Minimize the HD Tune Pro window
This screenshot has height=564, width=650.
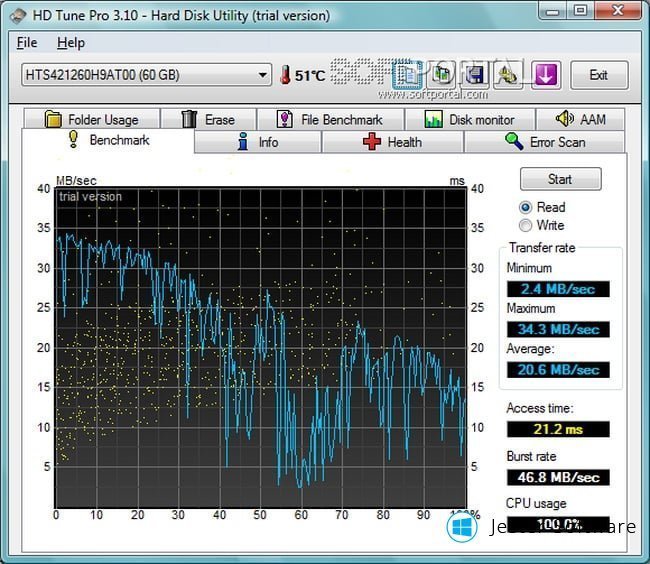coord(553,10)
